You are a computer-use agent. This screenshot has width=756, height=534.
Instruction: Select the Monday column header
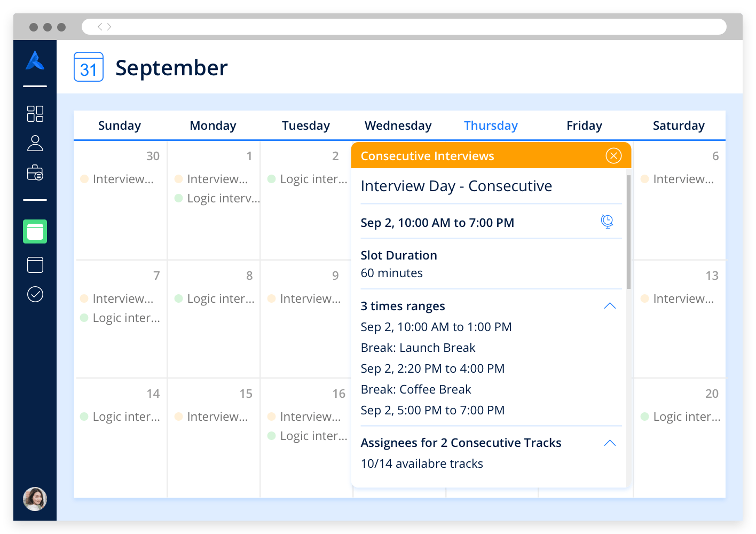pyautogui.click(x=212, y=125)
